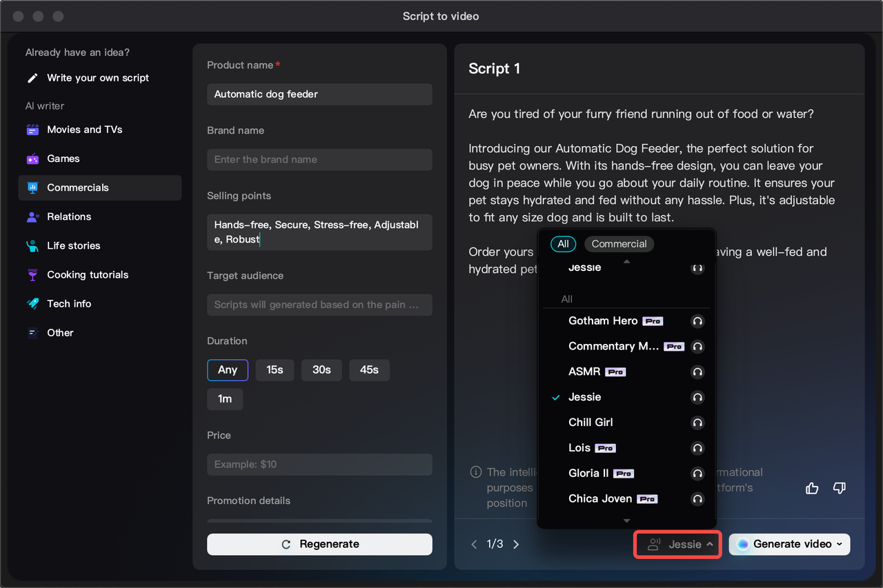Click the Brand name input field

319,159
